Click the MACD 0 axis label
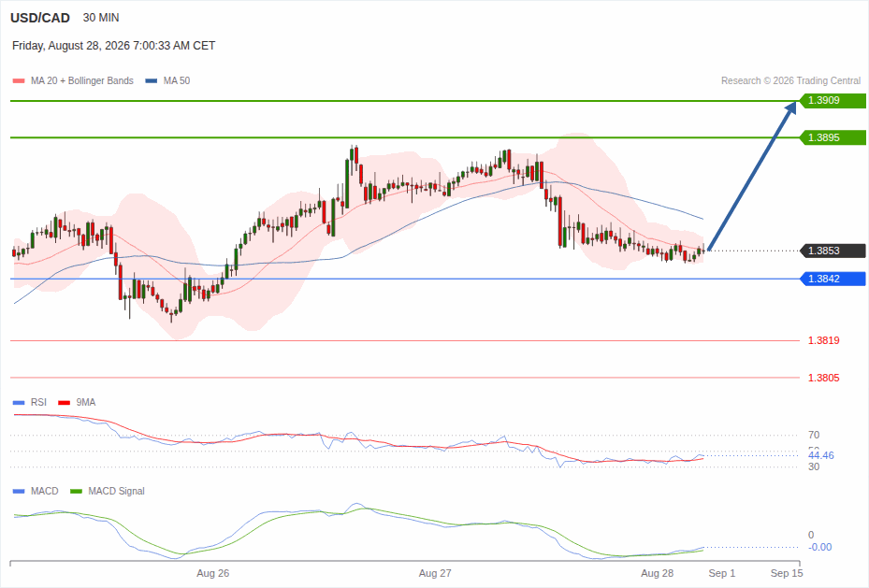Viewport: 869px width, 588px height. tap(811, 535)
